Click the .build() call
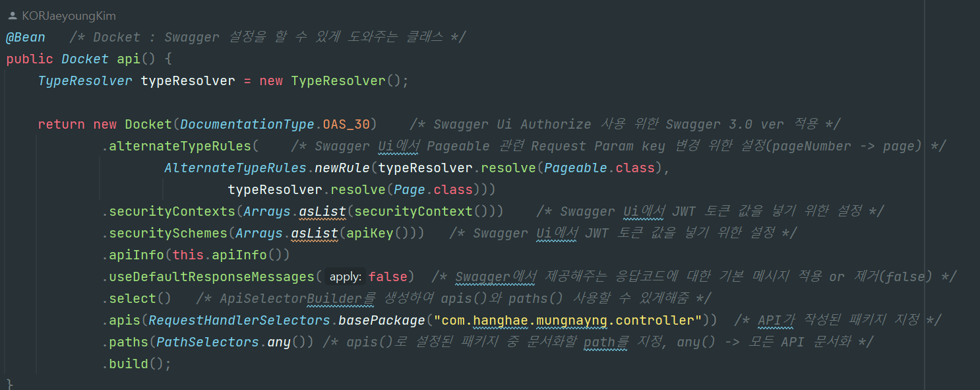 pos(137,364)
